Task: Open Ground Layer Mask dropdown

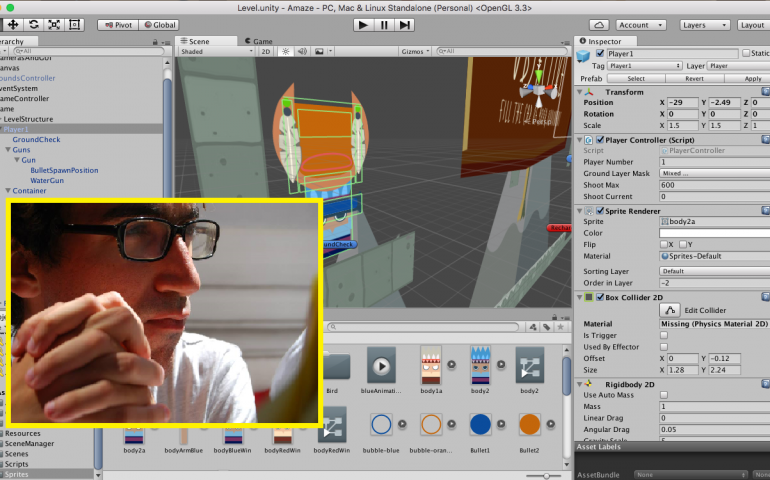Action: click(715, 173)
